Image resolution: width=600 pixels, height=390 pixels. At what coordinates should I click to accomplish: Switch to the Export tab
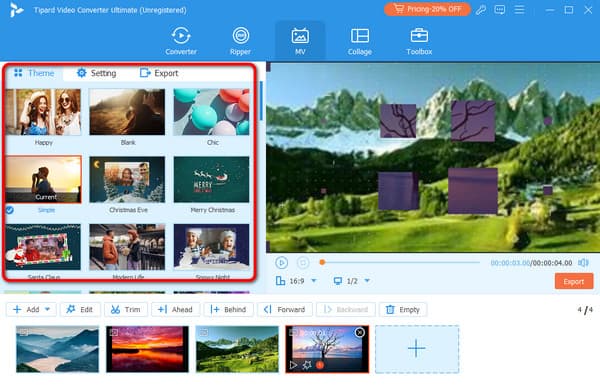click(159, 73)
